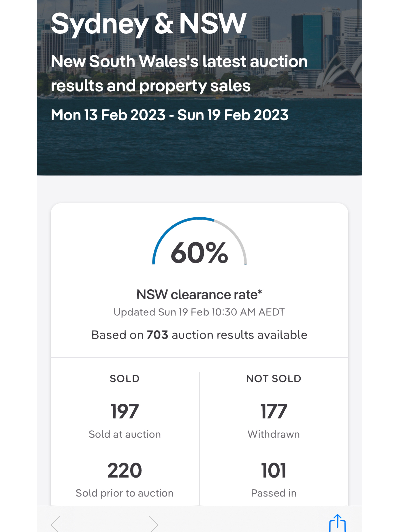Click the Mon 13 Feb – Sun 19 Feb date range
The width and height of the screenshot is (399, 532).
pyautogui.click(x=170, y=115)
